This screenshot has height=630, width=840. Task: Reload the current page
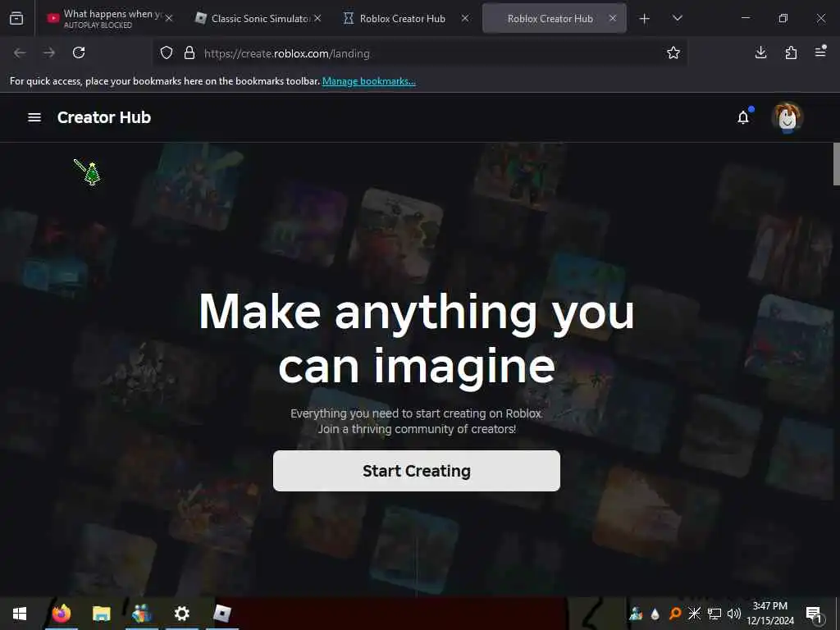click(79, 52)
